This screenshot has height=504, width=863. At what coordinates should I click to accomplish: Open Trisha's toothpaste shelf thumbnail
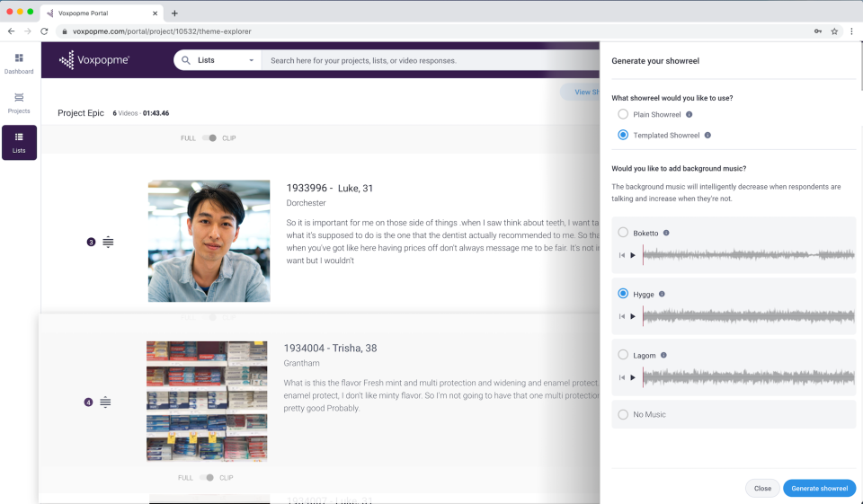click(207, 401)
